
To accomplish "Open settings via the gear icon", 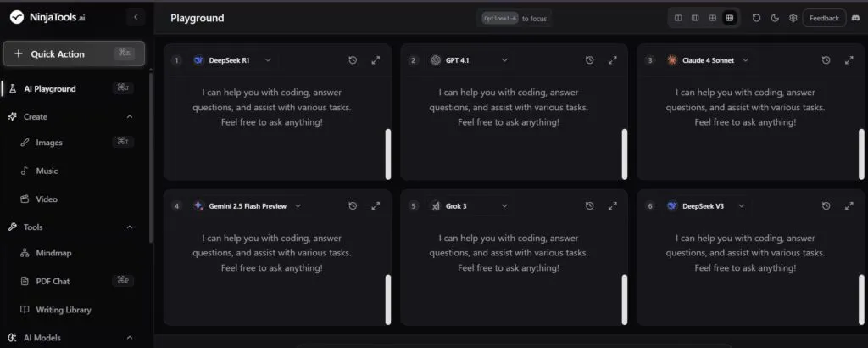I will tap(793, 18).
